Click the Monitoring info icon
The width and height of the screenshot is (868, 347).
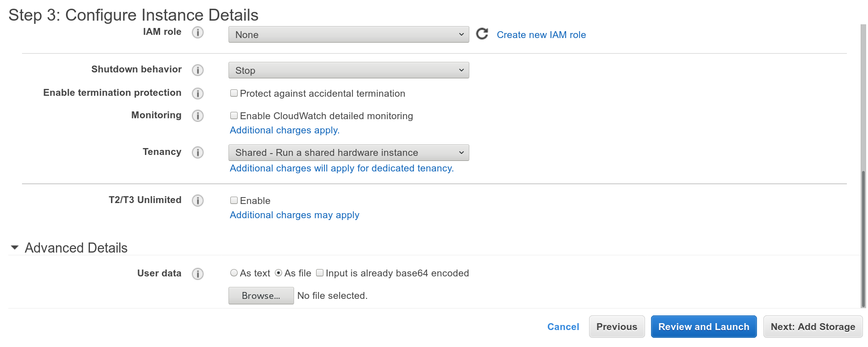coord(198,116)
